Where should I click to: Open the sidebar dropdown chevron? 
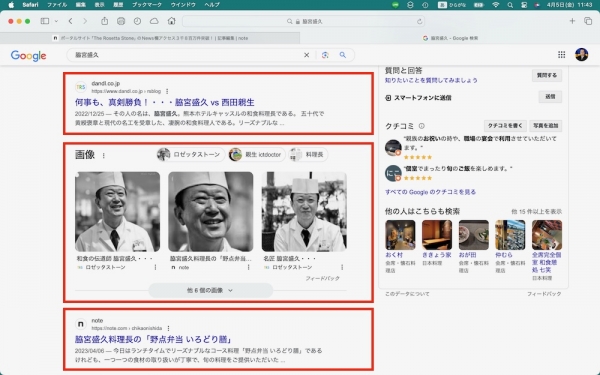tap(56, 21)
